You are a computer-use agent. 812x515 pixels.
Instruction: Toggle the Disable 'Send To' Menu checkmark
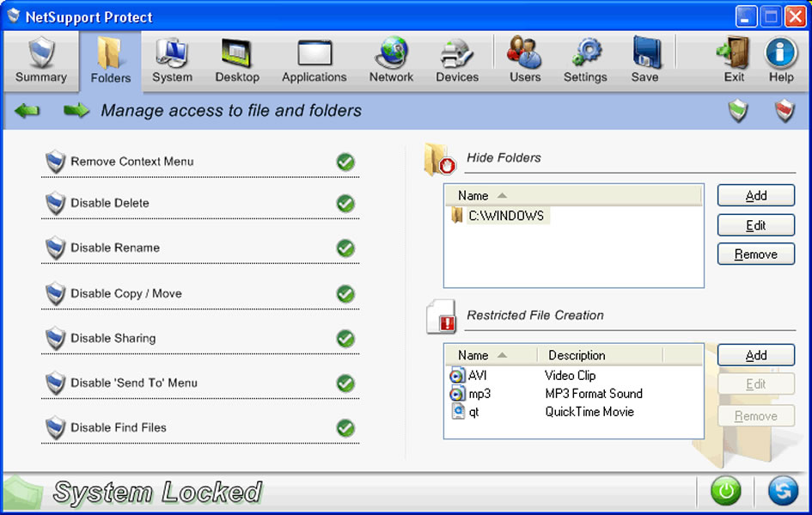pyautogui.click(x=345, y=384)
